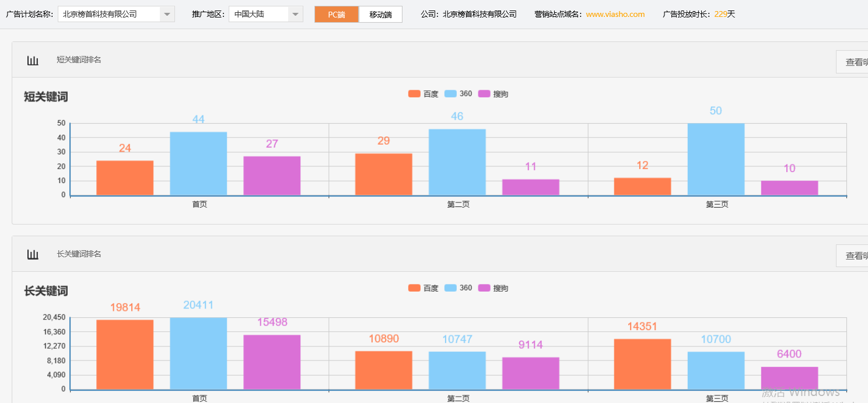Toggle the PC端 mode on
Viewport: 868px width, 403px height.
pyautogui.click(x=337, y=14)
